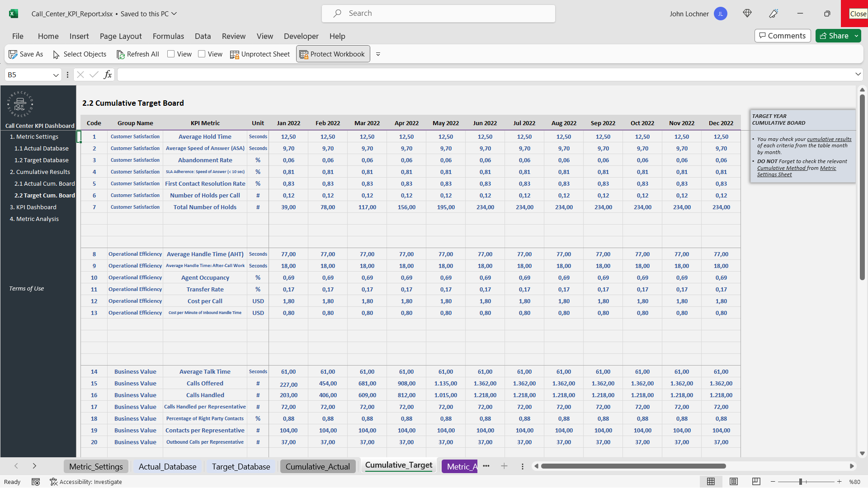The height and width of the screenshot is (488, 868).
Task: Open the Formulas ribbon tab
Action: pos(168,36)
